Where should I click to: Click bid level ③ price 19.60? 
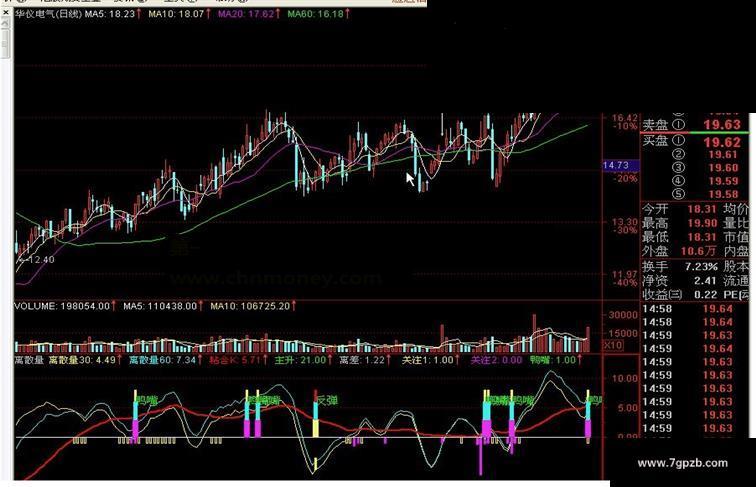pos(723,168)
